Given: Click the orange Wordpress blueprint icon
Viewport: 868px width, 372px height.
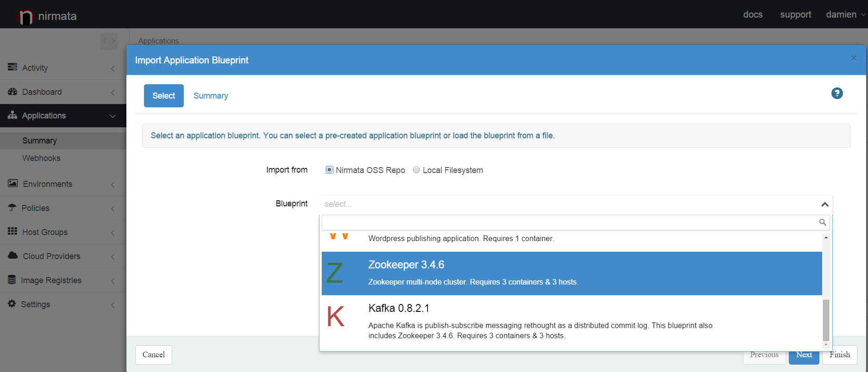Looking at the screenshot, I should pyautogui.click(x=339, y=236).
